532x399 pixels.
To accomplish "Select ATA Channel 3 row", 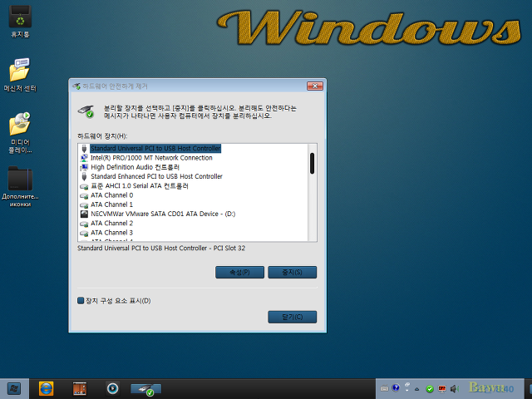I will coord(111,233).
